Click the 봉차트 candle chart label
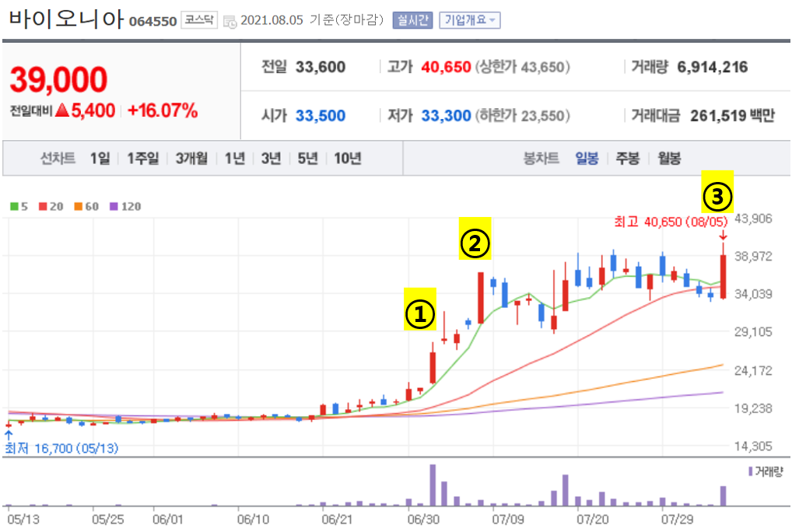Image resolution: width=799 pixels, height=532 pixels. (541, 159)
